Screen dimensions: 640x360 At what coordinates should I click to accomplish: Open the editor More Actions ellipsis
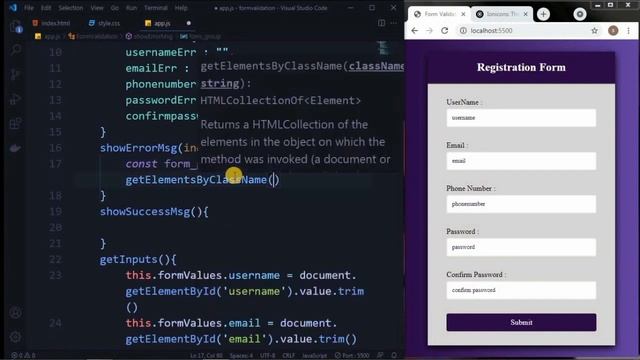[393, 23]
